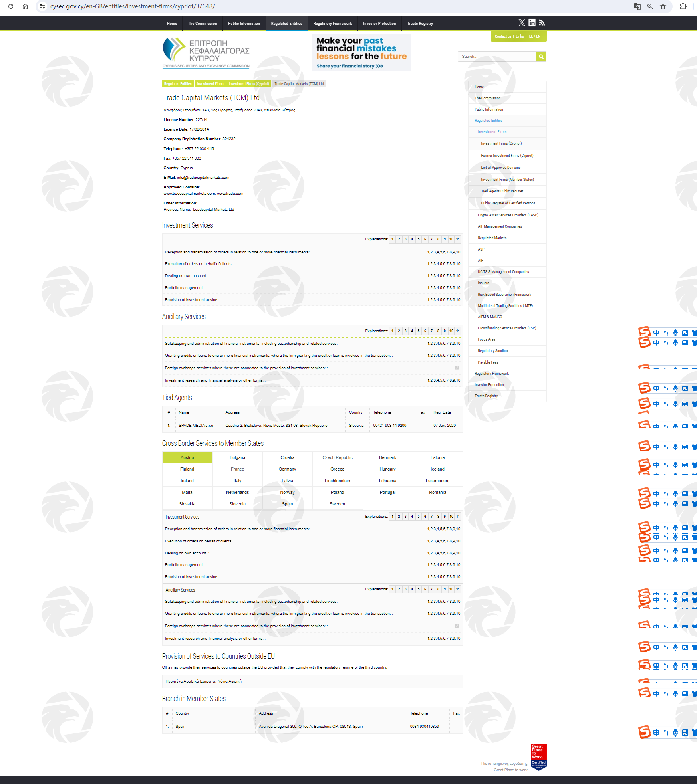Select Germany country tab
Viewport: 697px width, 784px height.
point(287,469)
